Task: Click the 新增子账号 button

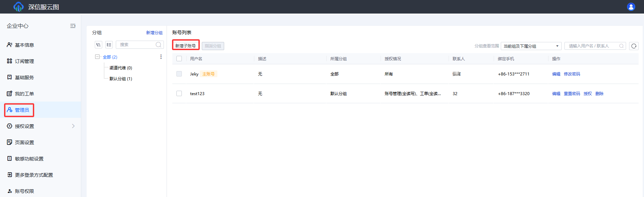Action: (186, 46)
